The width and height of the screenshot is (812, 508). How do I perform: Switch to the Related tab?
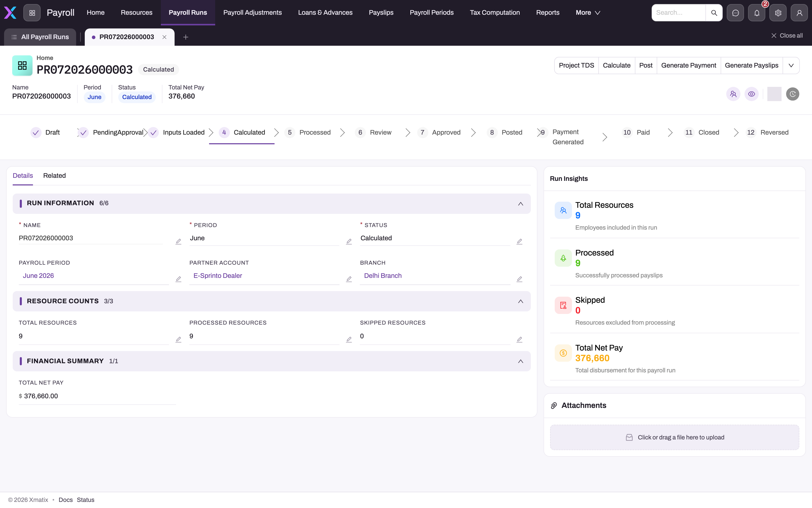click(54, 176)
